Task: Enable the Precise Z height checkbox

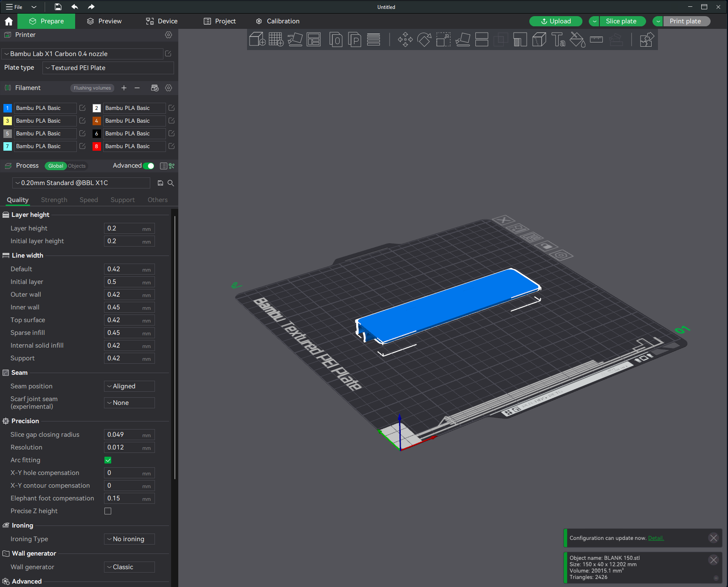Action: click(108, 511)
